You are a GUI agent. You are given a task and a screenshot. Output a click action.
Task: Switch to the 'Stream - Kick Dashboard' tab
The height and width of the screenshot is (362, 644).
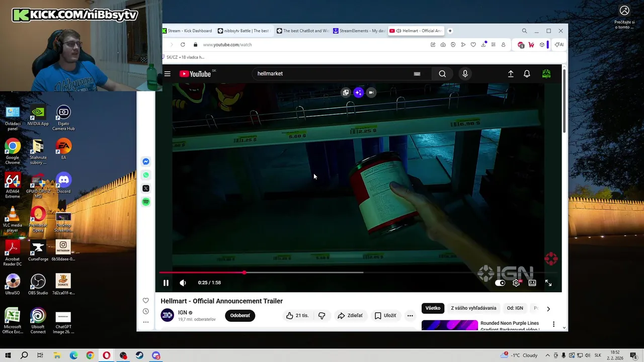click(x=187, y=31)
